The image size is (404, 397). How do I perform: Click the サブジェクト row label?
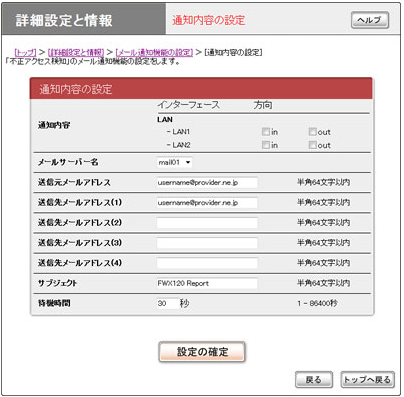click(57, 283)
